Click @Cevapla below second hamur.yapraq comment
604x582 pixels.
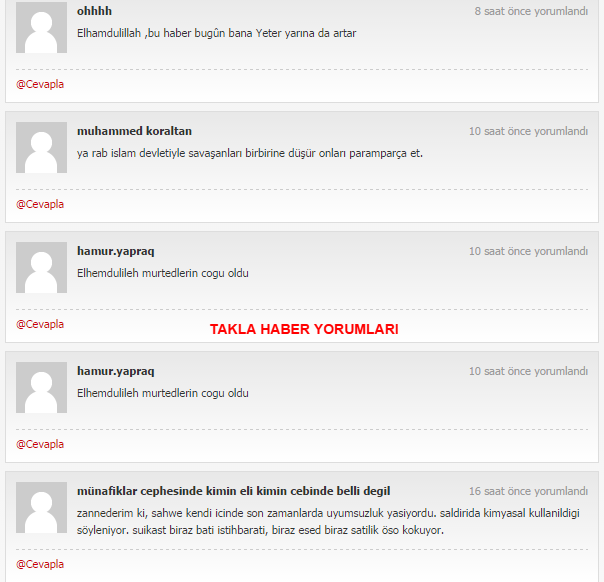(x=40, y=444)
